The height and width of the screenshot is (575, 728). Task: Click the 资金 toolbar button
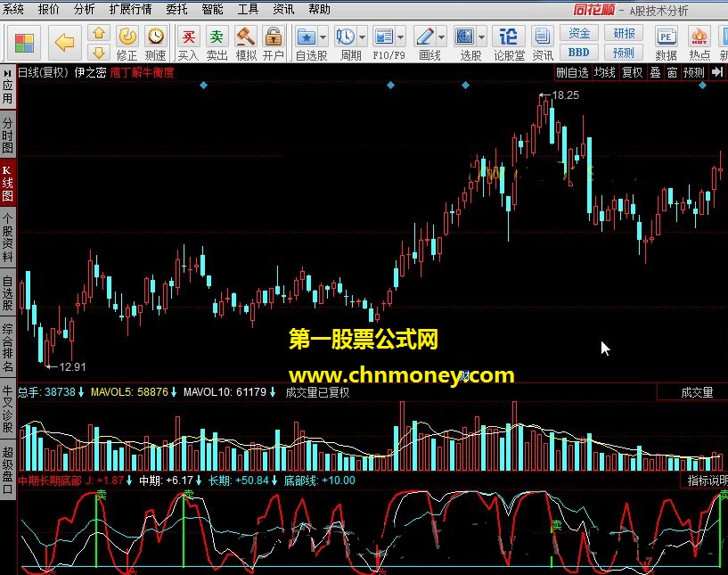(578, 34)
